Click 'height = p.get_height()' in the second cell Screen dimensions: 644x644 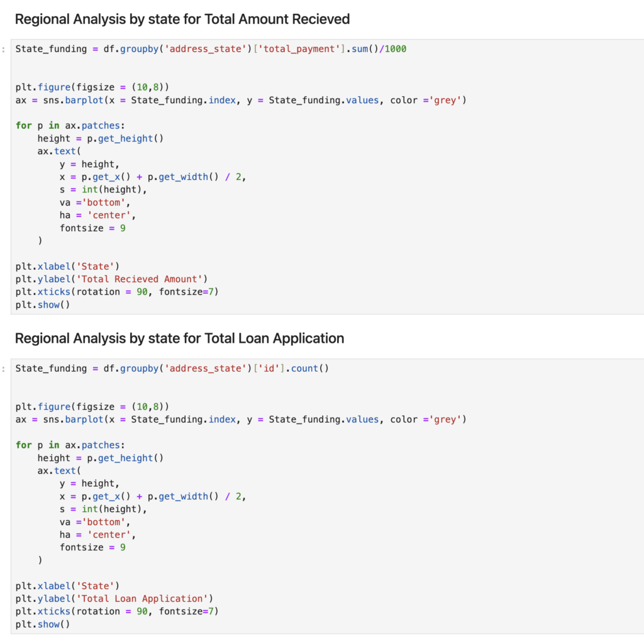pos(100,458)
